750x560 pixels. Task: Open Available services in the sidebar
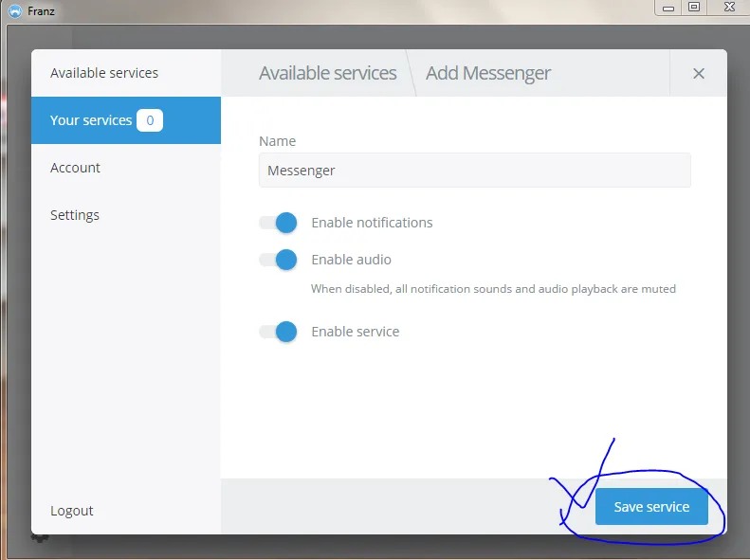pos(126,73)
